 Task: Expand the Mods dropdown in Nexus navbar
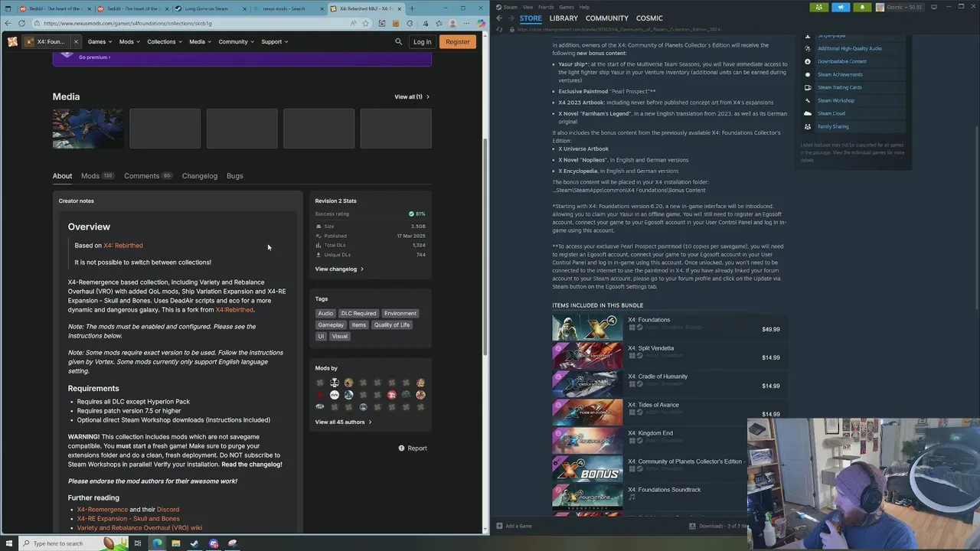[x=129, y=41]
